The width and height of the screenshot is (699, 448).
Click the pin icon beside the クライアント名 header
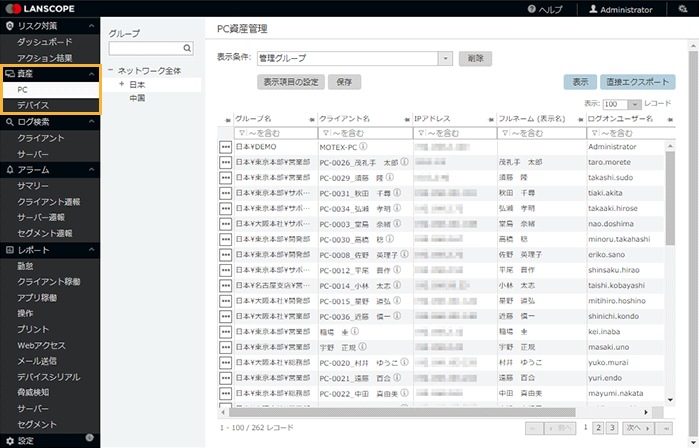click(x=310, y=119)
